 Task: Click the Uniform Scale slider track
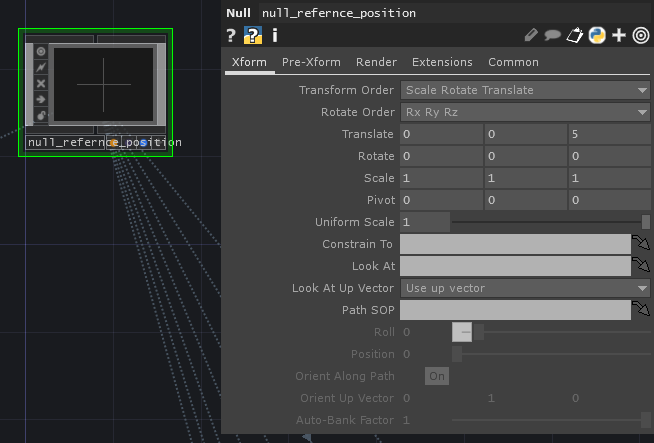pos(545,222)
